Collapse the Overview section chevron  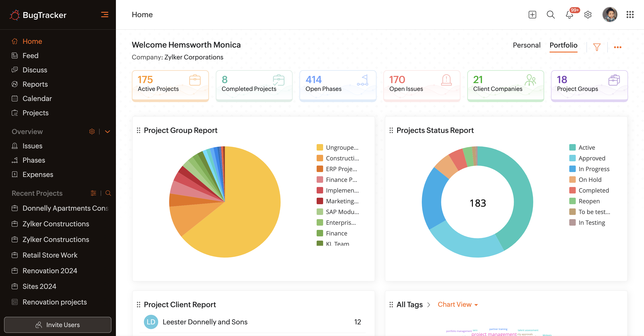click(x=107, y=132)
